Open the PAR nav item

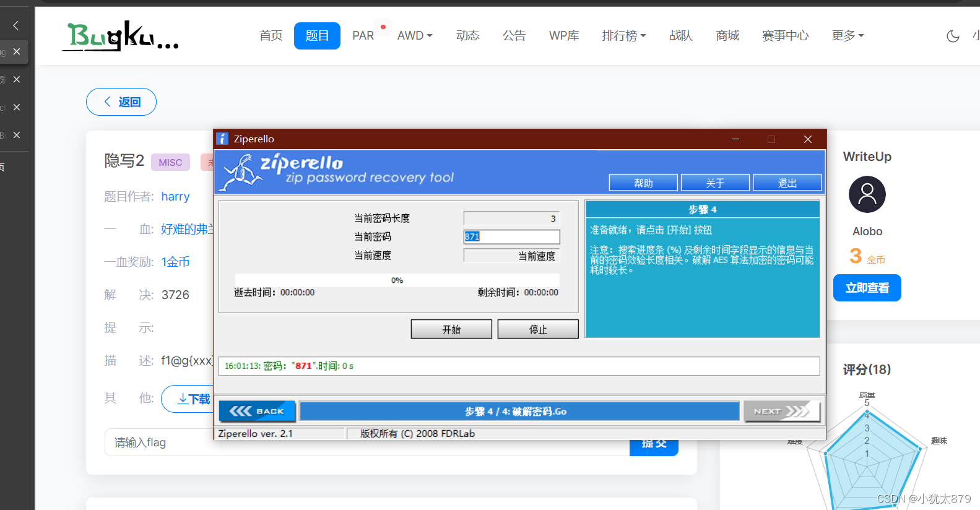[x=363, y=36]
